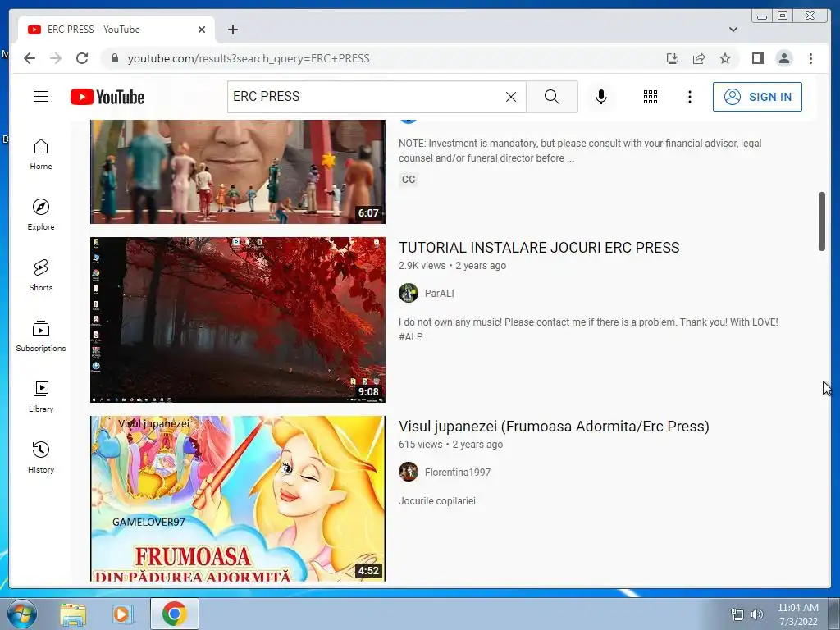840x630 pixels.
Task: Click the ParALI channel avatar
Action: pyautogui.click(x=409, y=293)
